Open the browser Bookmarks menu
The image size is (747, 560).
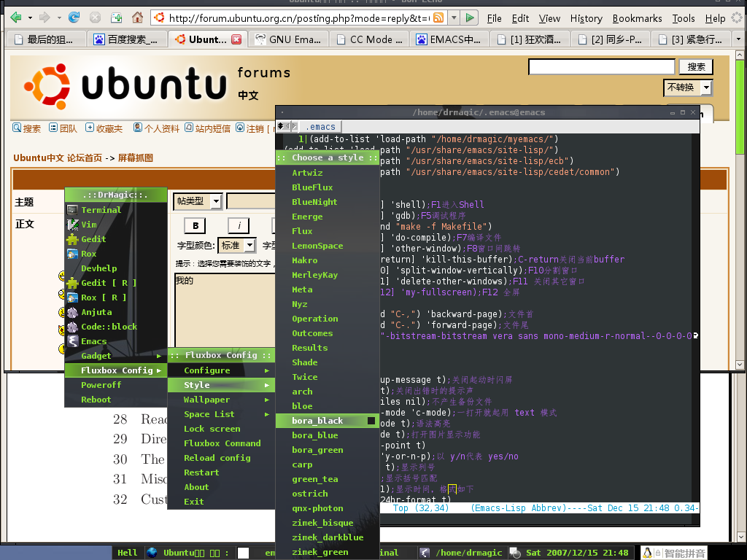[637, 18]
